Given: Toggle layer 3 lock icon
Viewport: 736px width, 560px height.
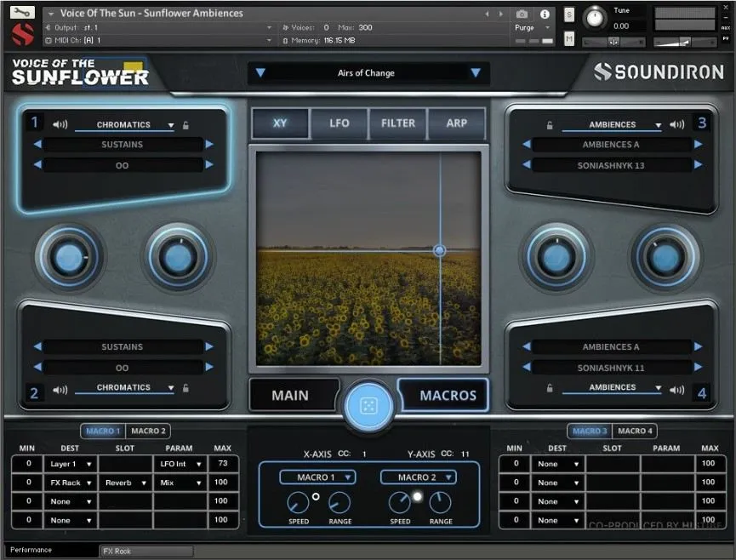Looking at the screenshot, I should [x=550, y=125].
